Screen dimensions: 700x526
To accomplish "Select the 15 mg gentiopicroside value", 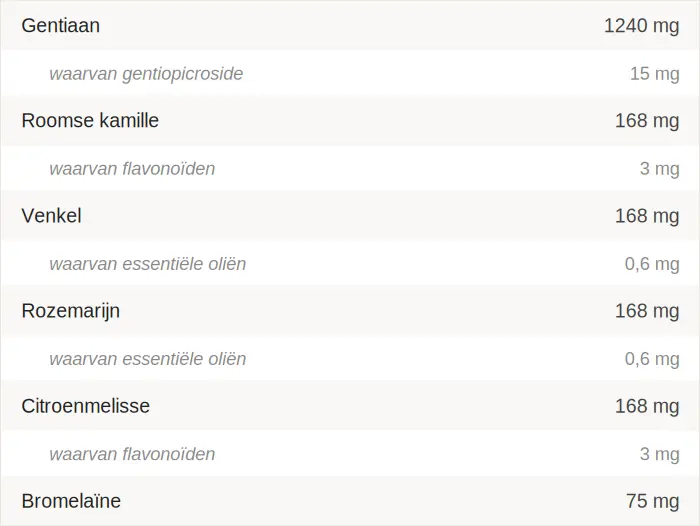I will click(x=654, y=74).
